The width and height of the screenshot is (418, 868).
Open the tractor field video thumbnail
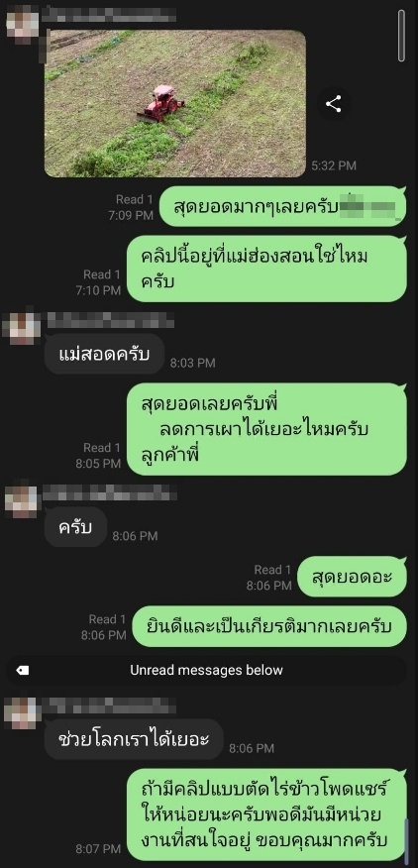(175, 103)
